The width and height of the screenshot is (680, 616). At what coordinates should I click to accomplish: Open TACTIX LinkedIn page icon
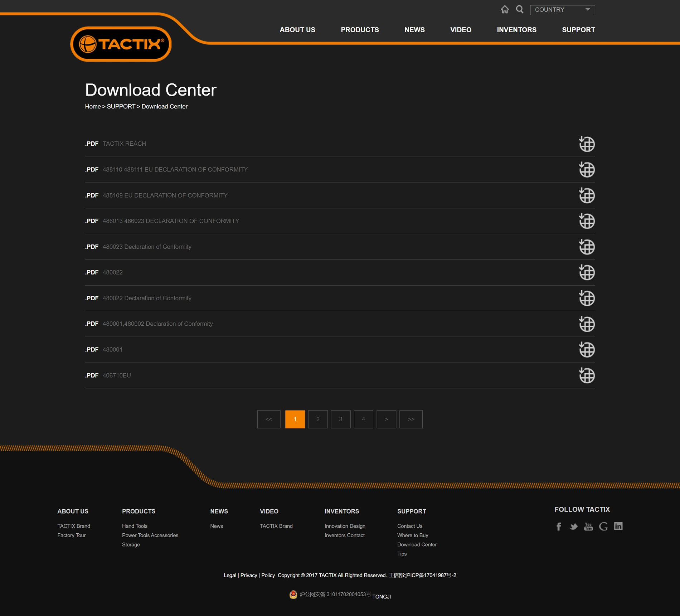[618, 526]
